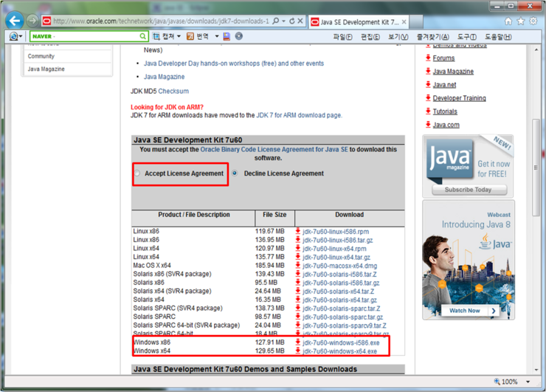Click the red arrow icon beside Java.com
Image resolution: width=546 pixels, height=392 pixels.
pos(428,125)
